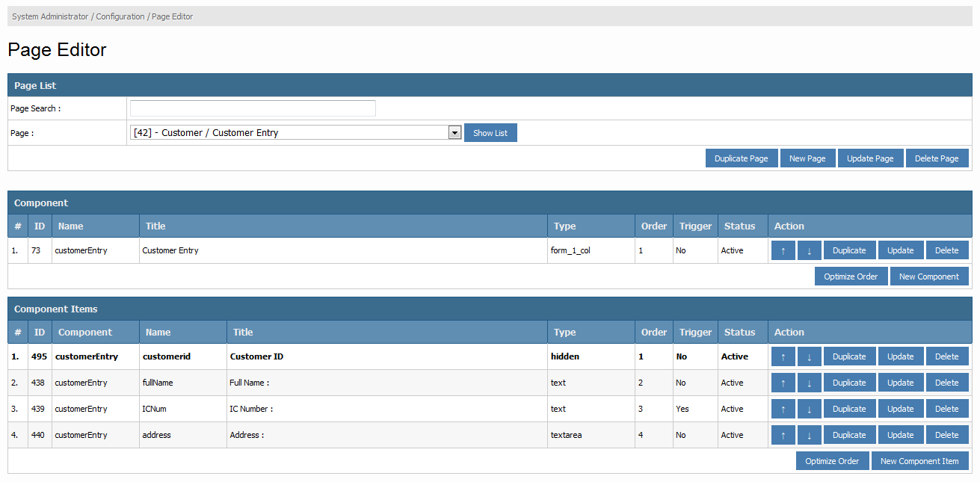The height and width of the screenshot is (482, 980).
Task: Optimize Order of component items
Action: pyautogui.click(x=832, y=461)
